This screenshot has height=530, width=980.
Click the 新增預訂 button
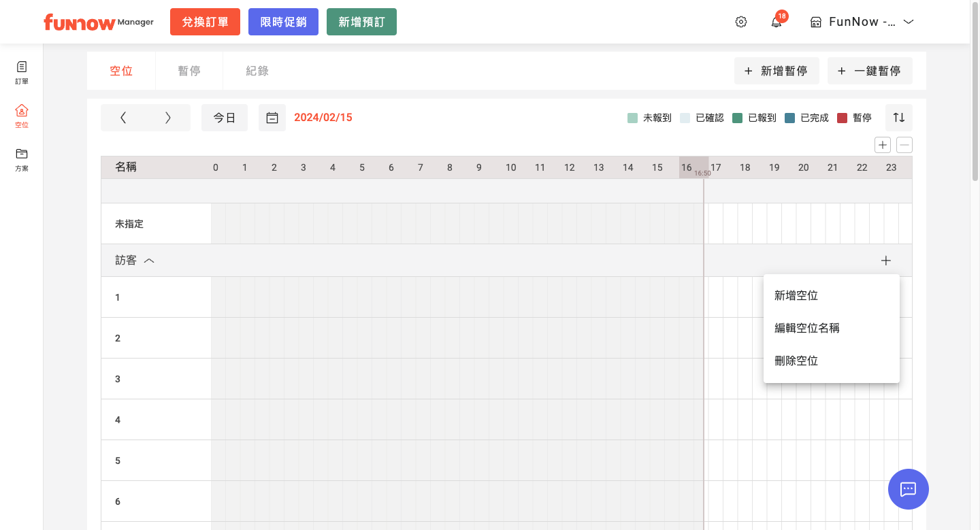(361, 22)
